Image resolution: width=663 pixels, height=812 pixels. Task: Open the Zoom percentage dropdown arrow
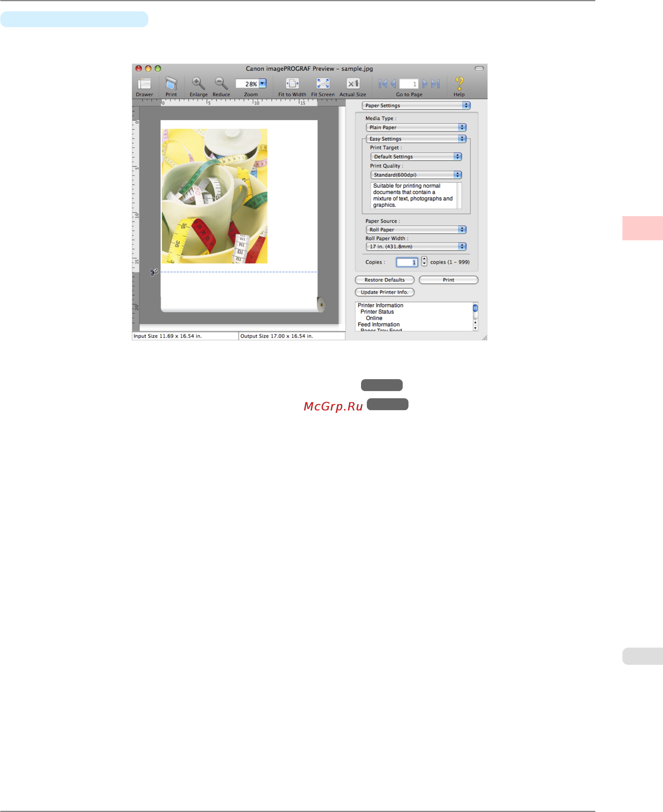[x=262, y=83]
